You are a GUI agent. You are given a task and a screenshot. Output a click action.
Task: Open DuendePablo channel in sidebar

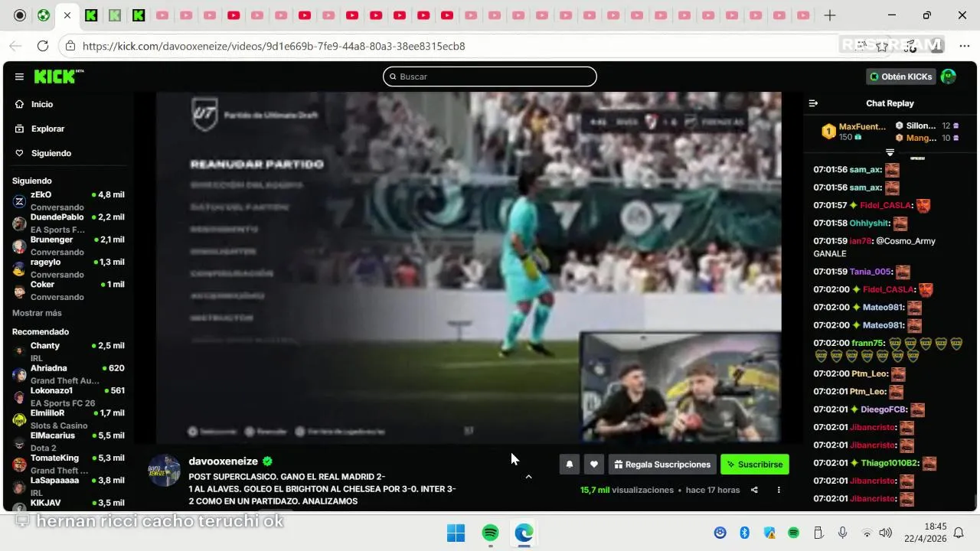point(68,223)
